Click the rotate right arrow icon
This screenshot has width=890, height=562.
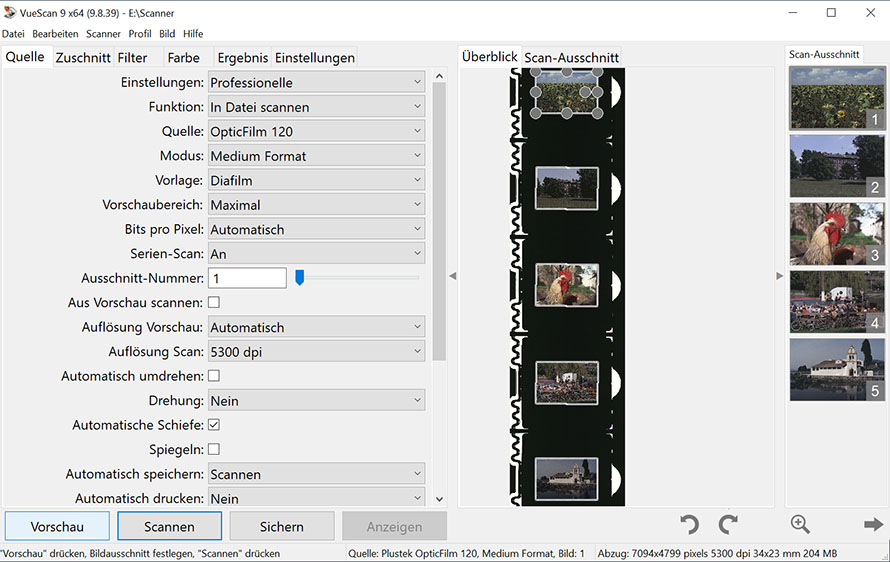(728, 524)
